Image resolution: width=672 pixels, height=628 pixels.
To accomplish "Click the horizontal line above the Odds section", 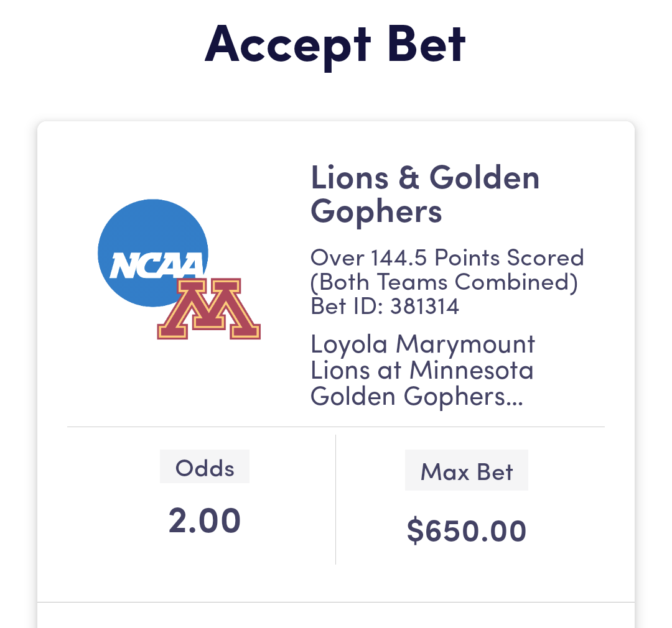I will (336, 427).
